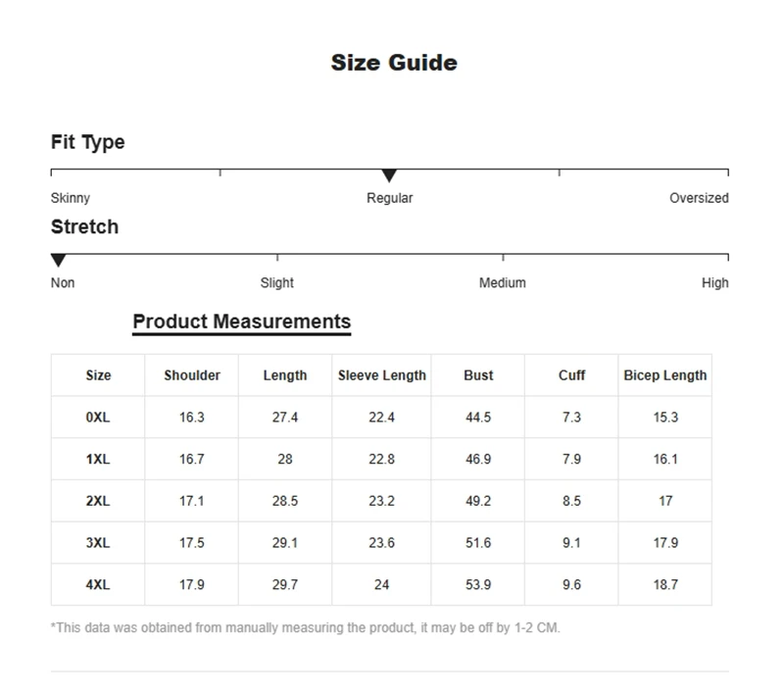Click the Medium stretch label
This screenshot has height=694, width=784.
tap(502, 282)
